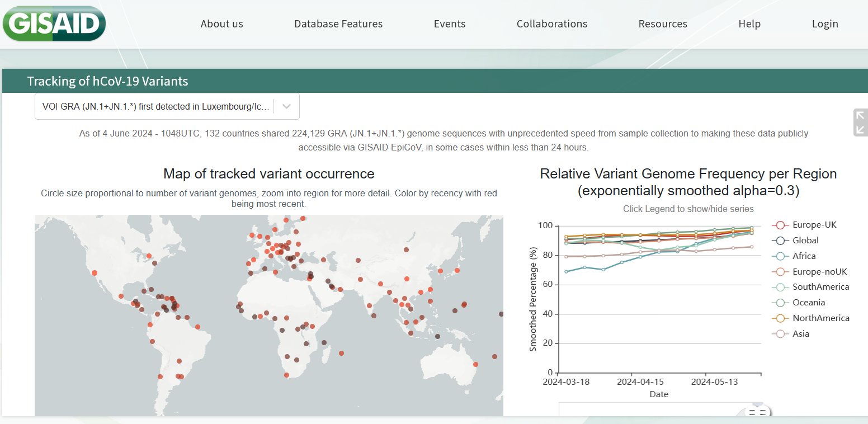Viewport: 868px width, 424px height.
Task: Click the GISAID logo
Action: 54,23
